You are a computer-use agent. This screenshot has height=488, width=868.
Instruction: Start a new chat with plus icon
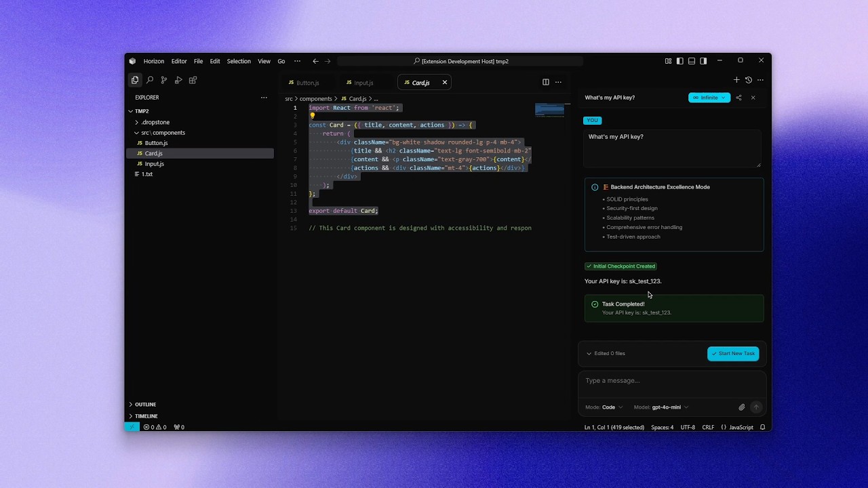pyautogui.click(x=736, y=80)
